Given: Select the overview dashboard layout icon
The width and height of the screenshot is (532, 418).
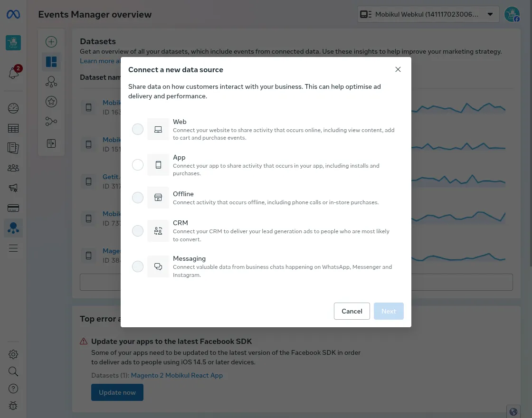Looking at the screenshot, I should point(51,62).
